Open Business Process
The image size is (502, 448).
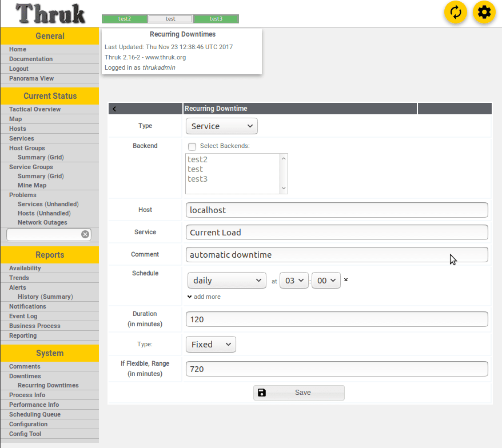pos(34,326)
